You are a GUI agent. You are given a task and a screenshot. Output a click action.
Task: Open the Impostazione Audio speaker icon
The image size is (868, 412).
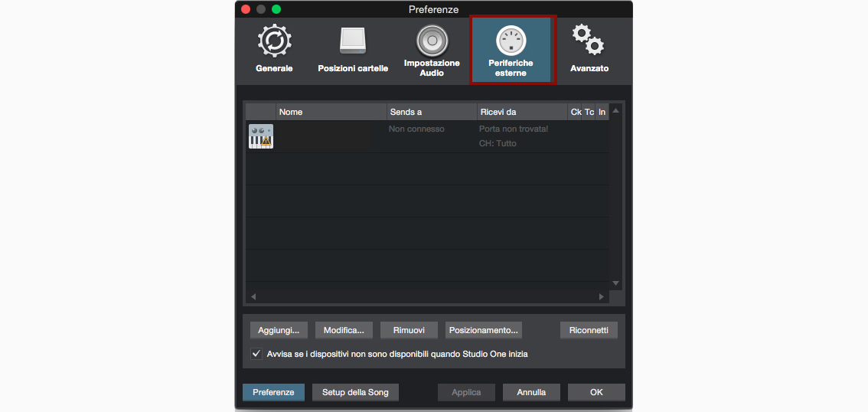(x=432, y=40)
